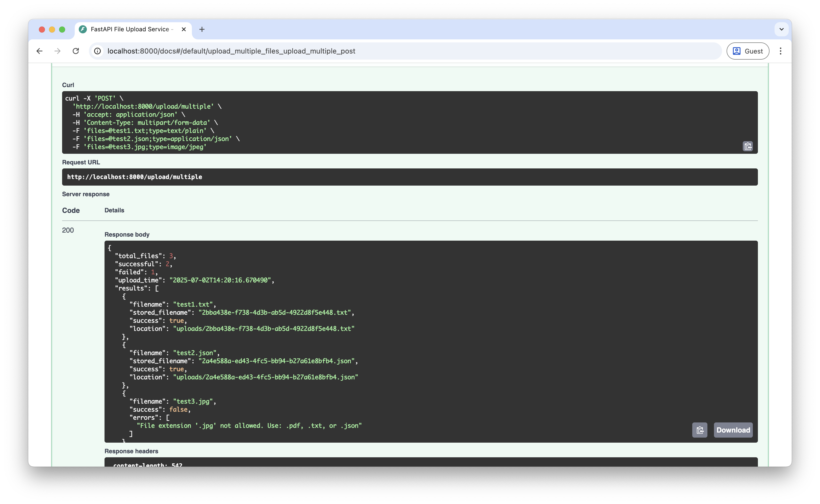This screenshot has height=504, width=820.
Task: Click the curl -X 'POST' line
Action: [x=94, y=98]
